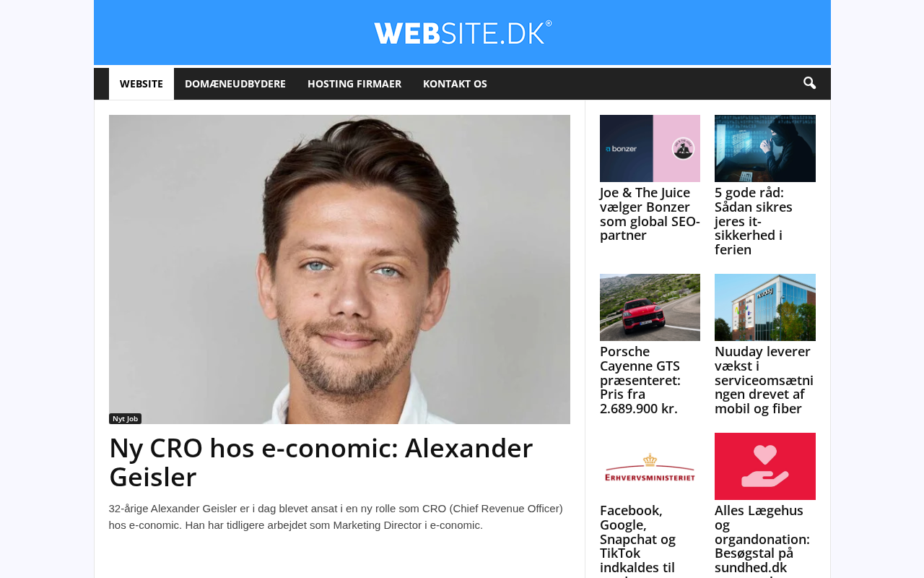
Task: Go to HOSTING FIRMAER page
Action: coord(354,84)
